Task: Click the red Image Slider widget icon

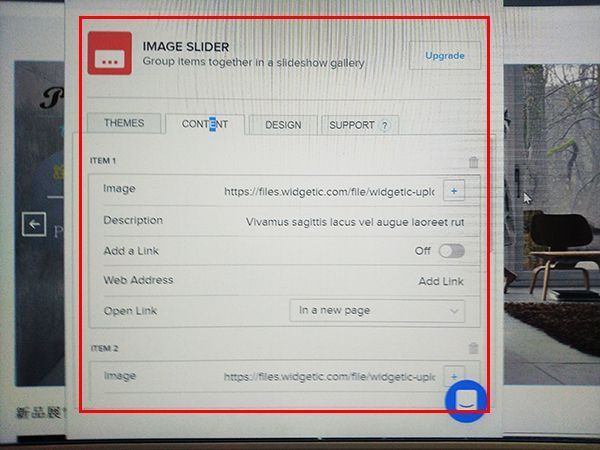Action: [x=110, y=54]
